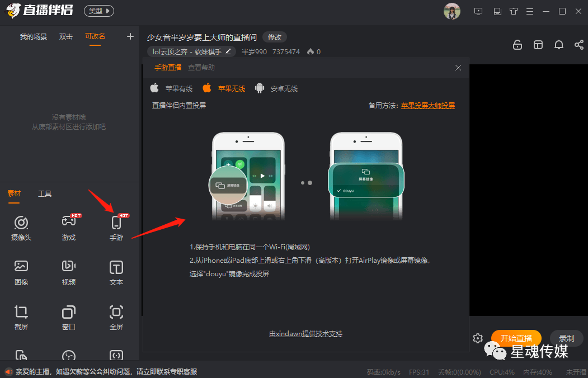Click the room number 7375474
This screenshot has height=378, width=588.
[x=286, y=51]
